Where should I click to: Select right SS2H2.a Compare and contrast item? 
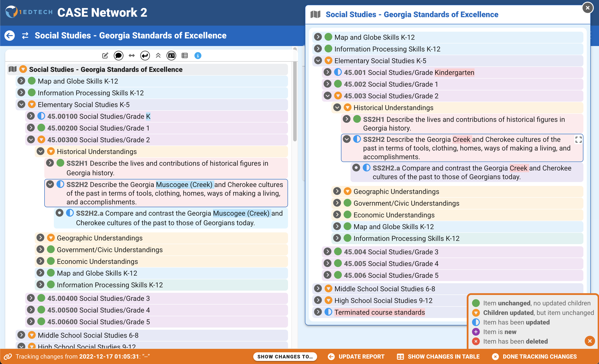(x=467, y=172)
